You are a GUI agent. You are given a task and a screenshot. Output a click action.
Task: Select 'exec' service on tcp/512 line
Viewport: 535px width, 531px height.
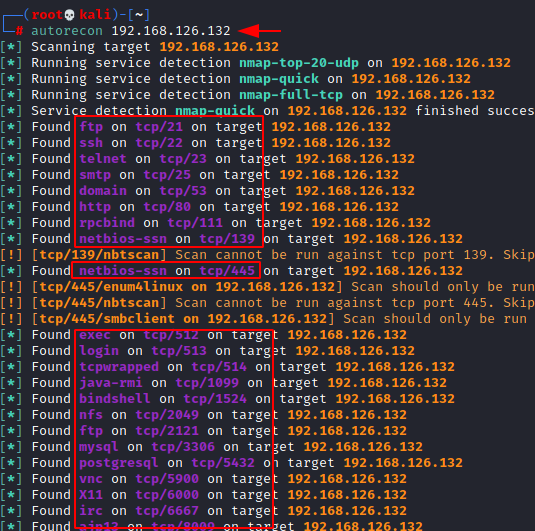tap(95, 335)
